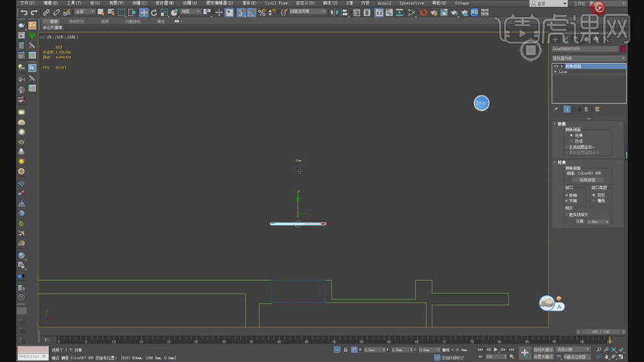
Task: Select the Select and Move tool
Action: click(x=144, y=12)
